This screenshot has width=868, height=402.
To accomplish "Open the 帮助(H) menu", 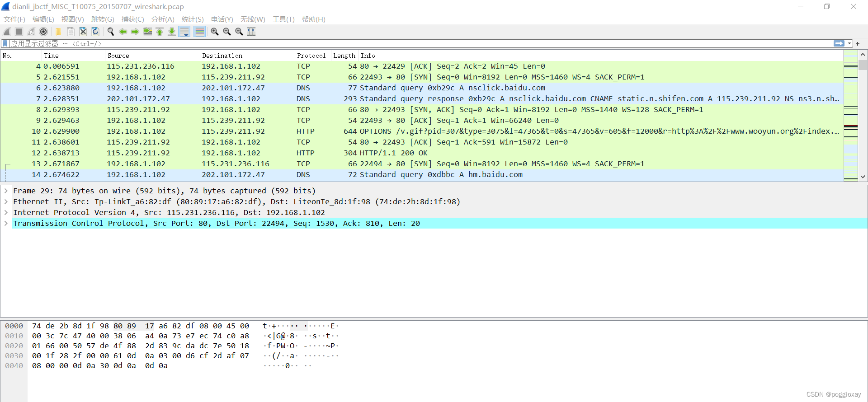I will point(314,19).
